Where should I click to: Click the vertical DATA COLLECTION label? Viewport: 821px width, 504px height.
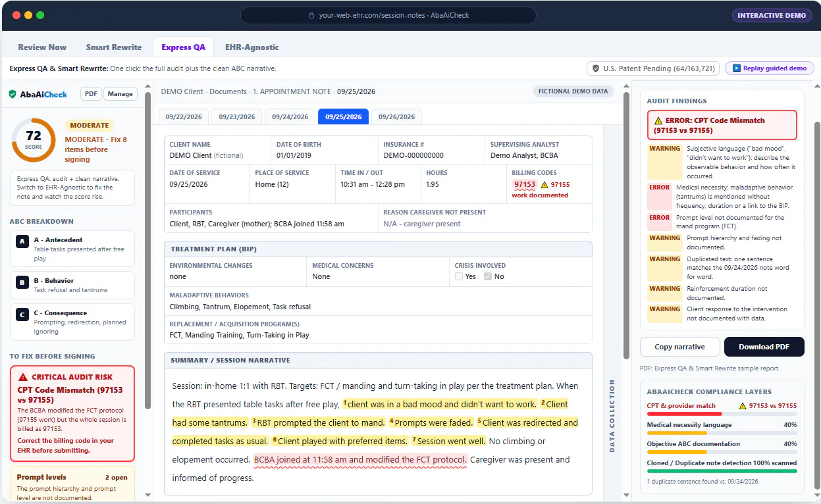coord(612,416)
